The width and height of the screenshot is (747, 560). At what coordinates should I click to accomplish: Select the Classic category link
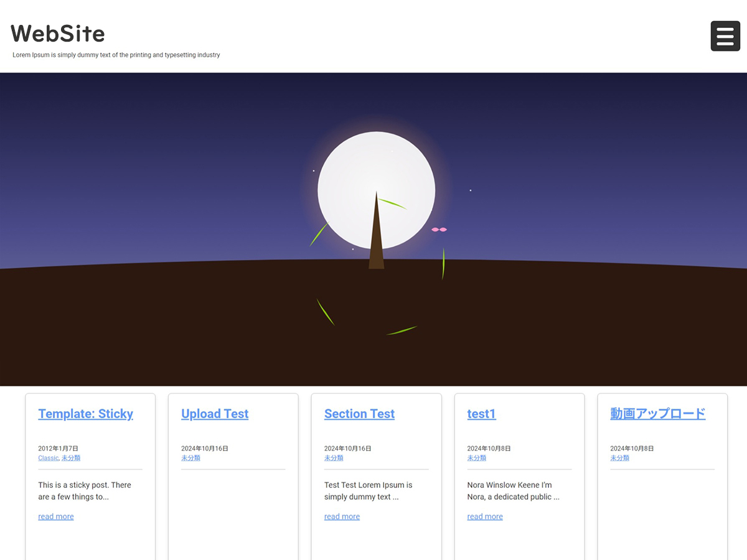click(x=48, y=458)
